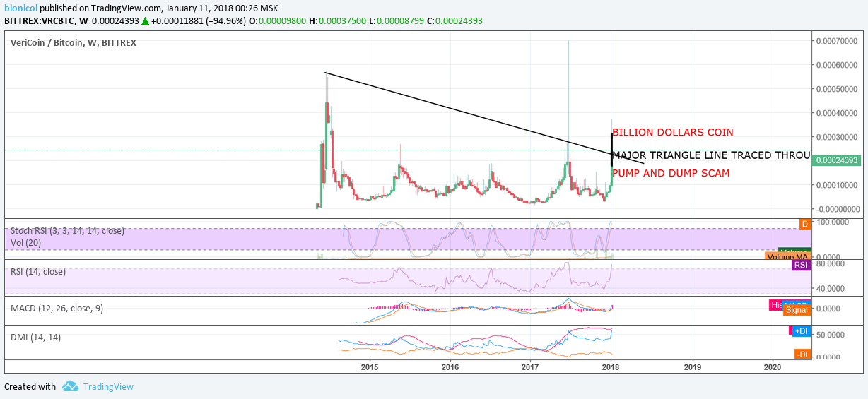Click the orange D tag on Stoch RSI pane

click(804, 224)
